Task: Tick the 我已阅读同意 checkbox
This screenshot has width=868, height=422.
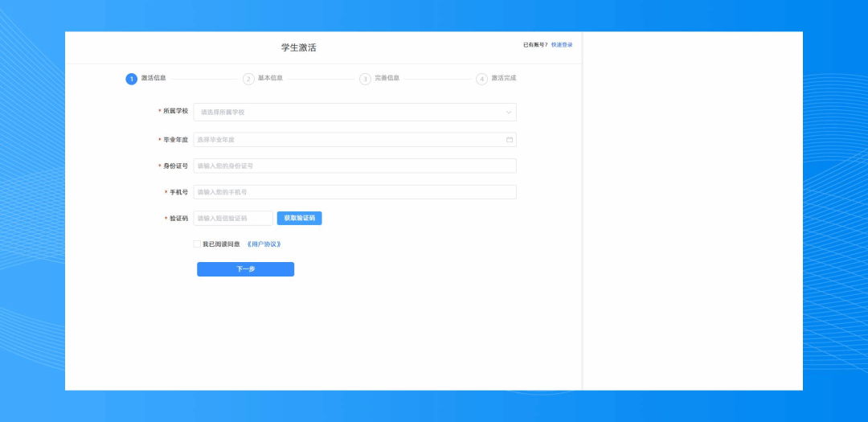Action: coord(197,244)
